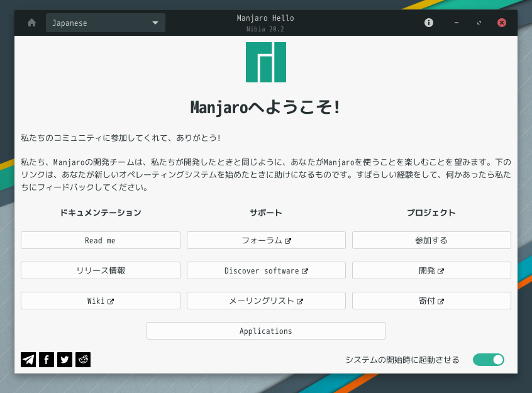Open the Read me button
This screenshot has height=393, width=532.
coord(101,240)
